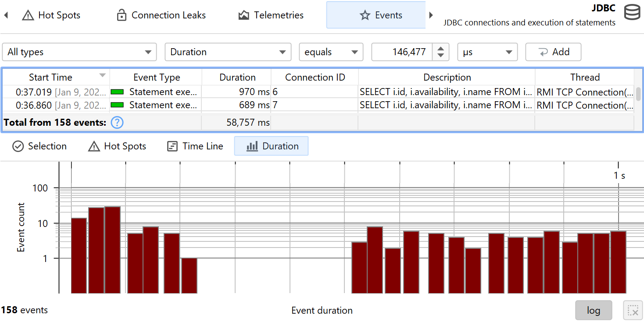
Task: Click the help question mark icon
Action: click(117, 123)
